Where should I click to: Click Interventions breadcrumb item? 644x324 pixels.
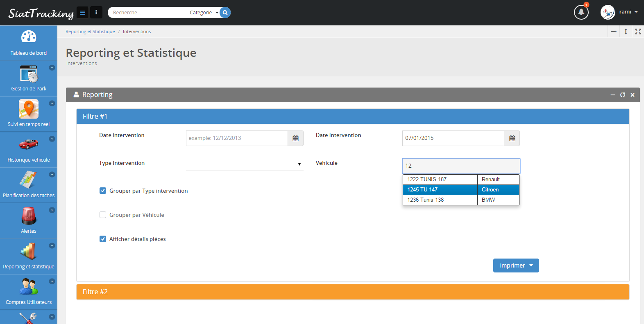(137, 32)
